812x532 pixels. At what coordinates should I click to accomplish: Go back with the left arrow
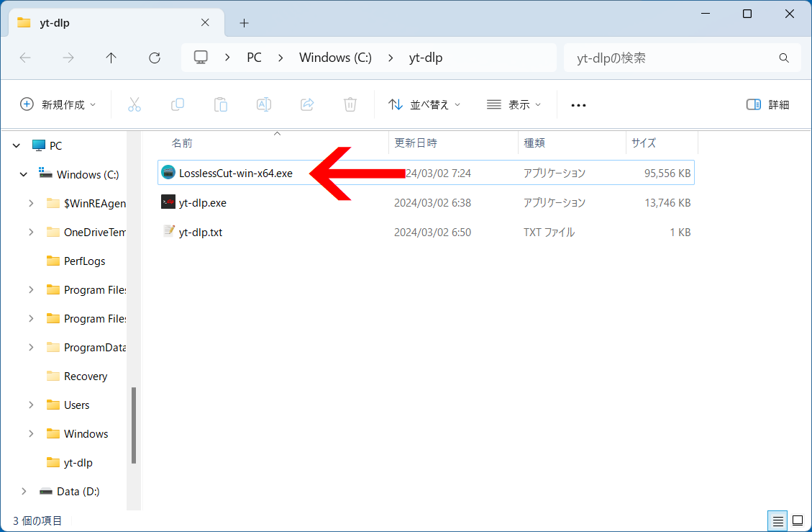(25, 58)
